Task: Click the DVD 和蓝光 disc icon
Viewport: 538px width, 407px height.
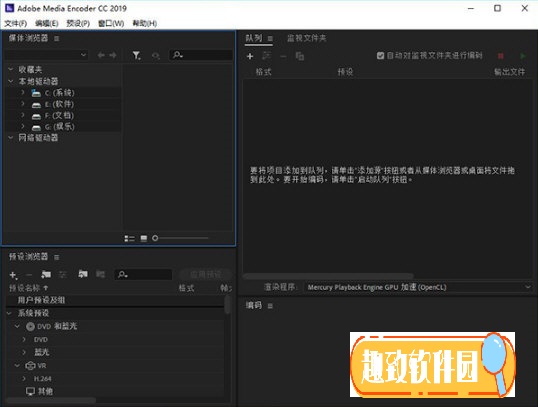Action: click(30, 326)
